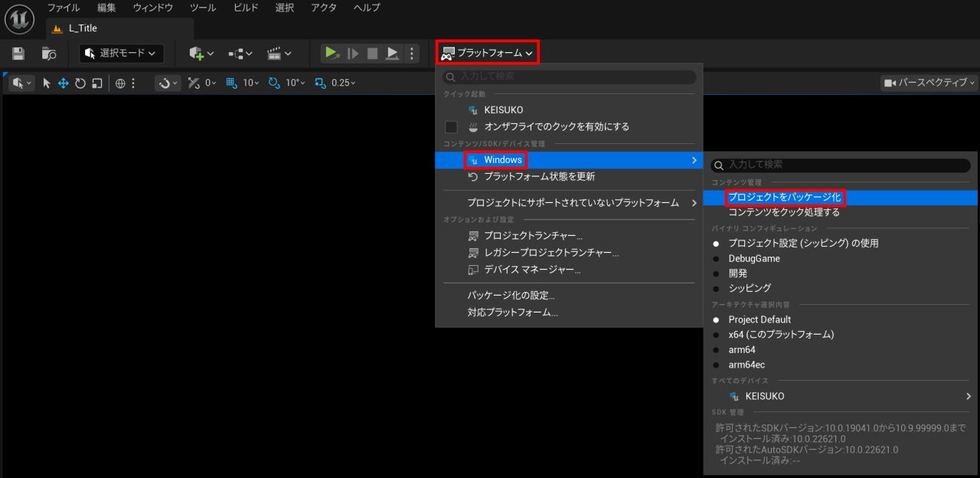Viewport: 980px width, 478px height.
Task: Open the ビルド menu in menu bar
Action: pyautogui.click(x=246, y=8)
